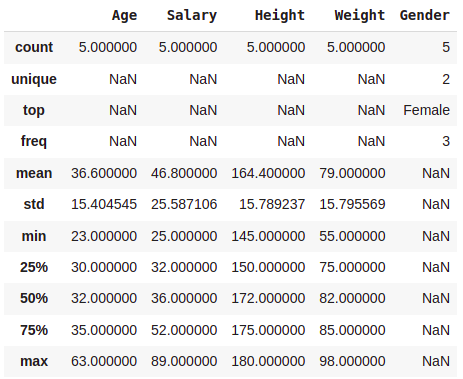Click the max Height value 180.000000

pos(268,361)
